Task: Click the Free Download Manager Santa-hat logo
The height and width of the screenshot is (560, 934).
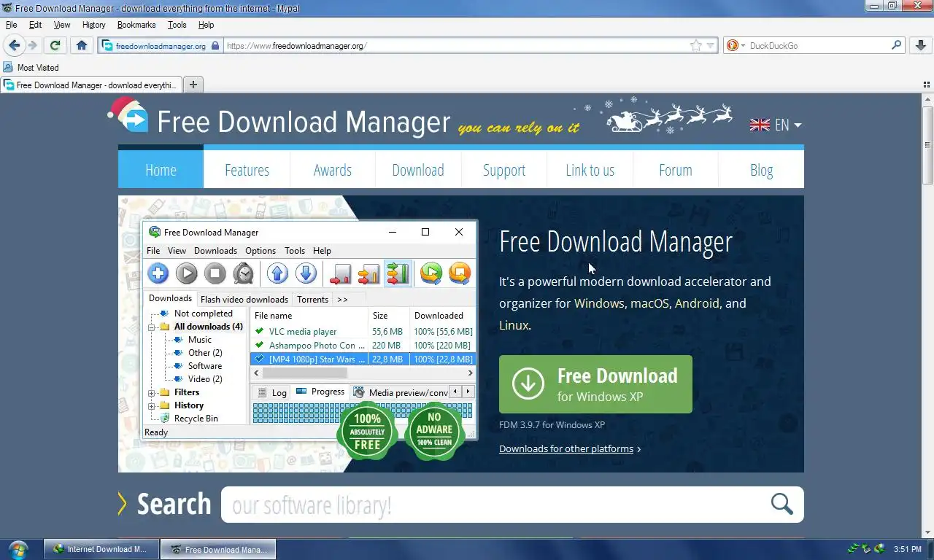Action: 128,116
